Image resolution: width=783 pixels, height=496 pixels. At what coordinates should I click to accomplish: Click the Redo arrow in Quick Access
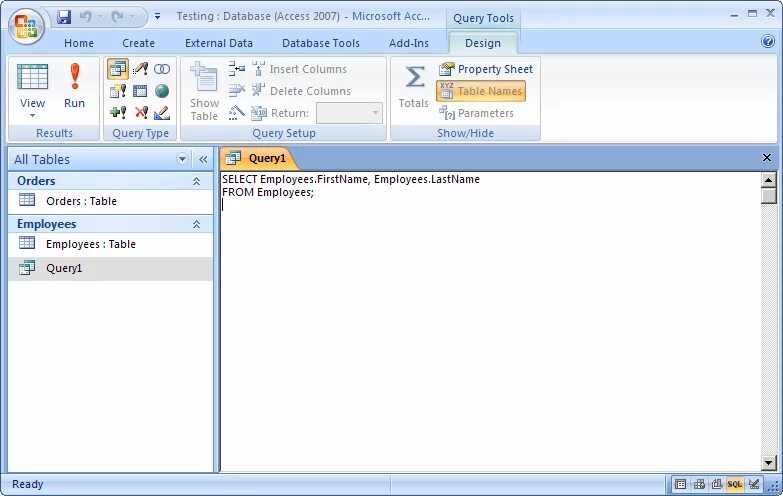tap(118, 17)
